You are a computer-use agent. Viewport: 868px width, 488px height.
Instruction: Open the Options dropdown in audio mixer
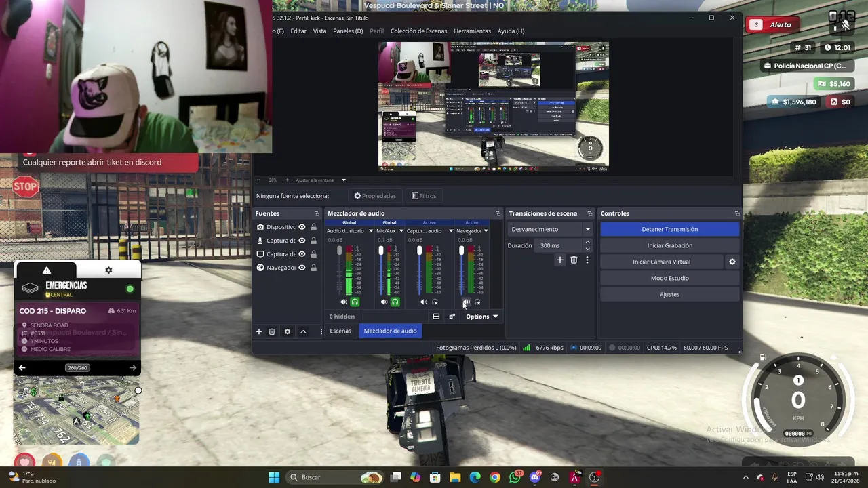(481, 317)
